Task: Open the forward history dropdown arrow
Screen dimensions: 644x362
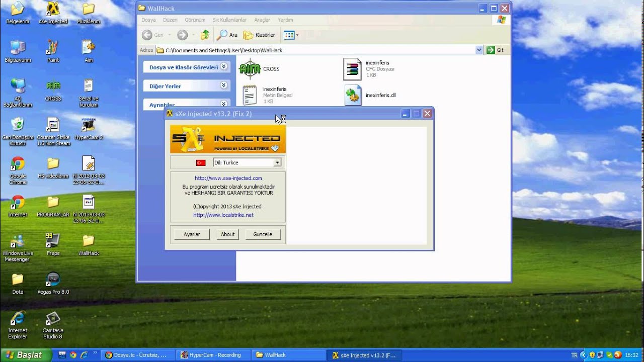Action: pos(194,35)
